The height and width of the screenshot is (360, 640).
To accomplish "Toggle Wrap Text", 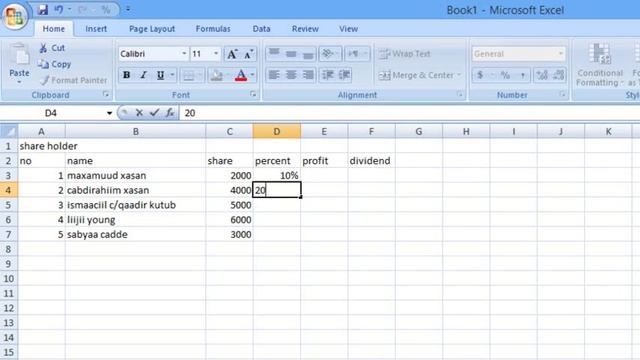I will click(x=404, y=54).
